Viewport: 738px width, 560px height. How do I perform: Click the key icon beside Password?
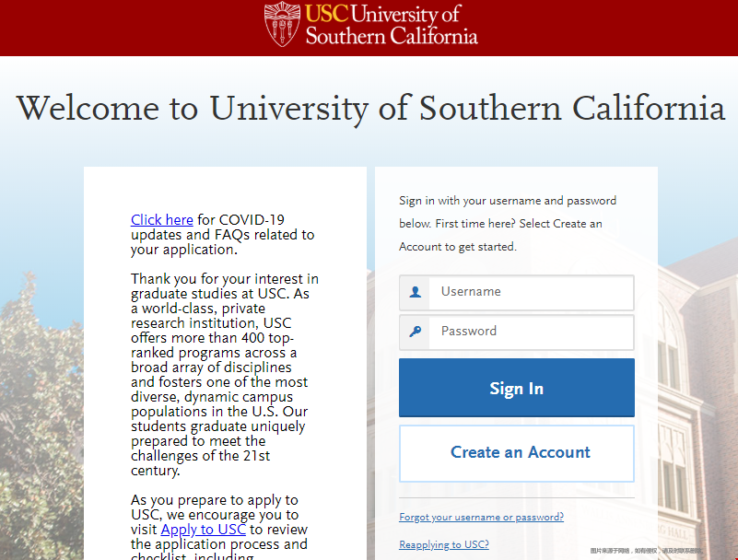pyautogui.click(x=416, y=332)
